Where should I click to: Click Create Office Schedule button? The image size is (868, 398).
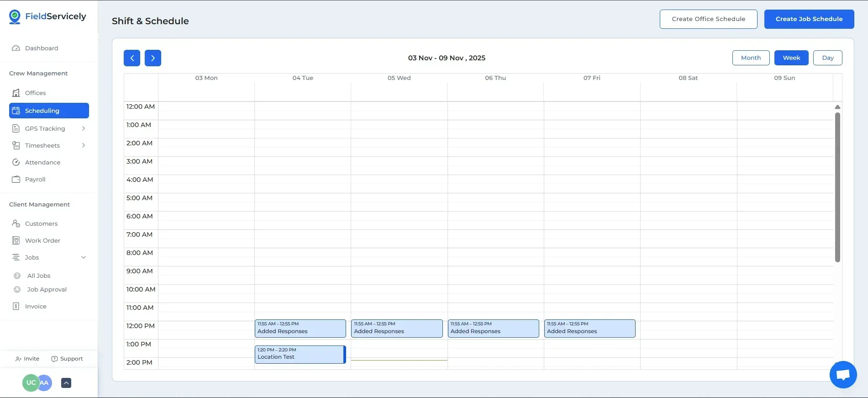point(708,19)
